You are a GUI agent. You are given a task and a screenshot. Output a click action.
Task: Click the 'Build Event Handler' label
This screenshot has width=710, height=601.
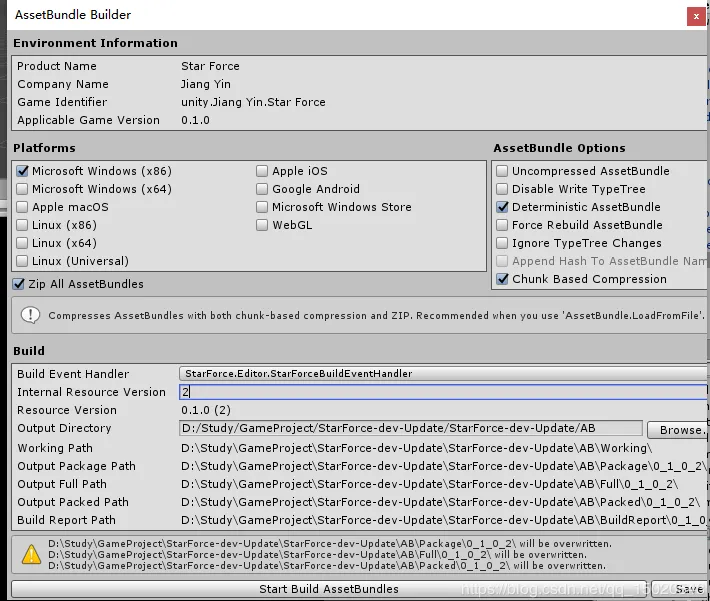click(73, 374)
